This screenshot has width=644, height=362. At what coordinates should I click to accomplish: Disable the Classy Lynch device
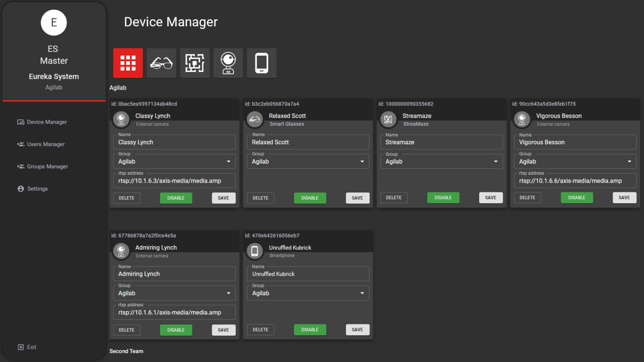click(176, 198)
